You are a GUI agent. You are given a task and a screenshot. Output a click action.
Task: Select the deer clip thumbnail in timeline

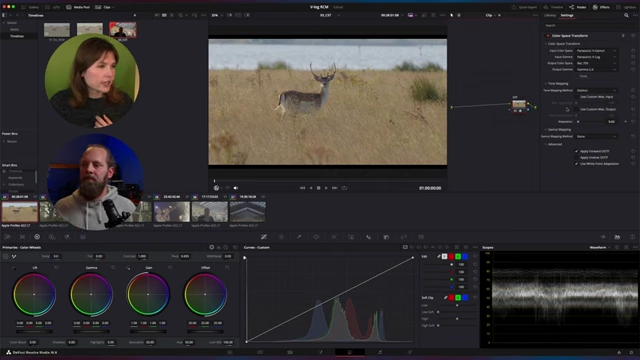(20, 212)
